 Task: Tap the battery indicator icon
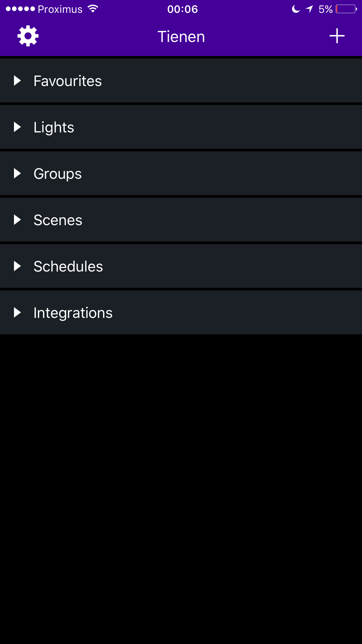(x=346, y=9)
